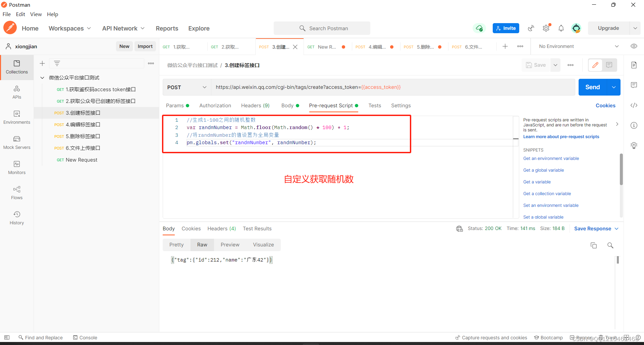The height and width of the screenshot is (345, 644).
Task: Switch to the Params tab
Action: tap(177, 106)
